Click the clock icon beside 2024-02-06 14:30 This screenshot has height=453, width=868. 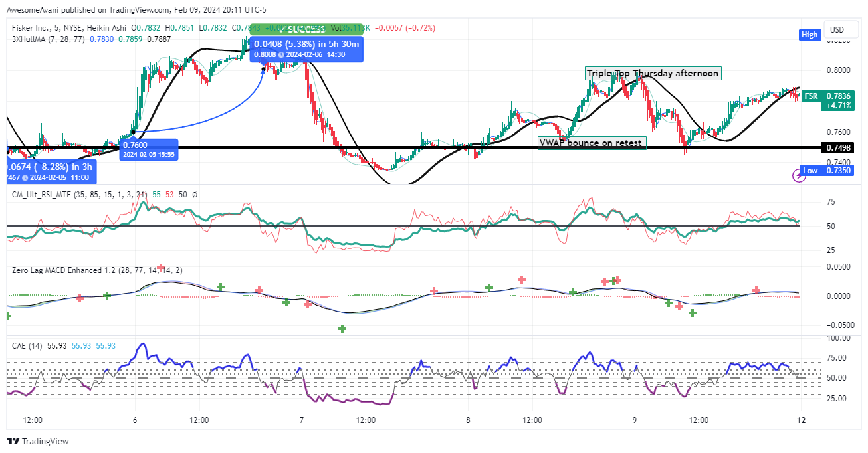(x=281, y=54)
